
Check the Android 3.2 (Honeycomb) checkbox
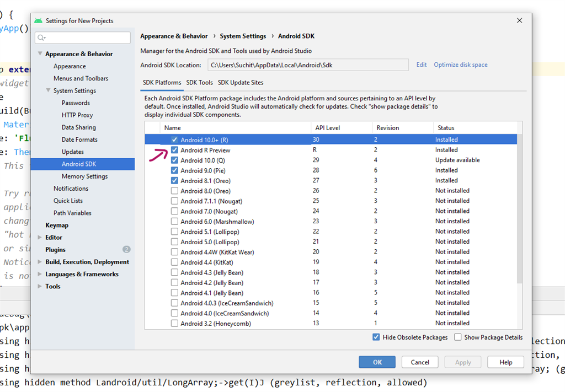(174, 323)
